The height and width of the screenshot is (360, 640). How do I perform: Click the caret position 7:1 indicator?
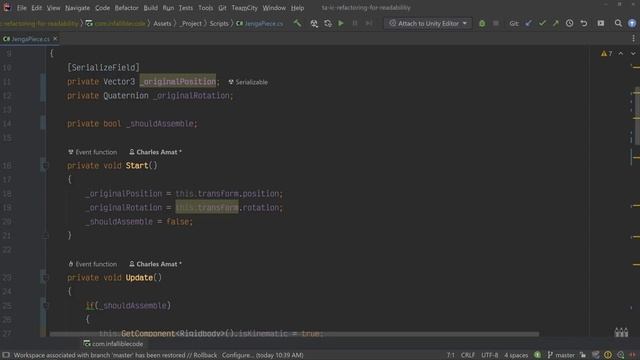point(451,355)
